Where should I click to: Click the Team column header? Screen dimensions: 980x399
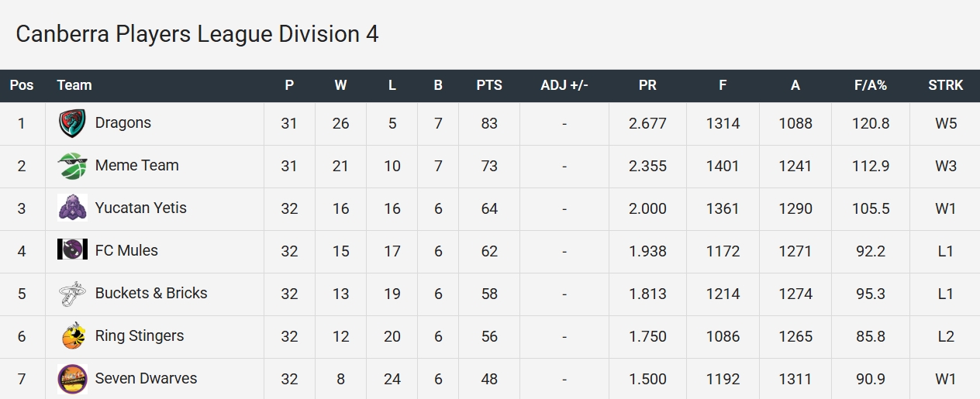click(74, 85)
